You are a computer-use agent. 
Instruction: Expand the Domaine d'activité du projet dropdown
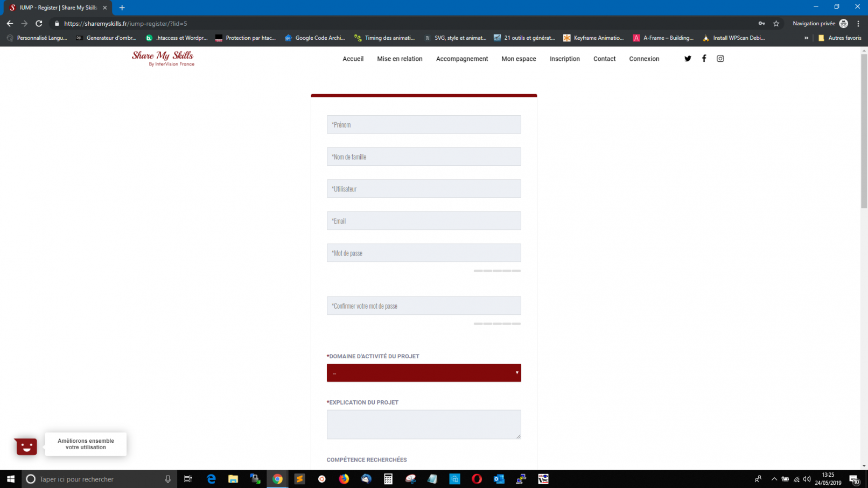tap(423, 373)
